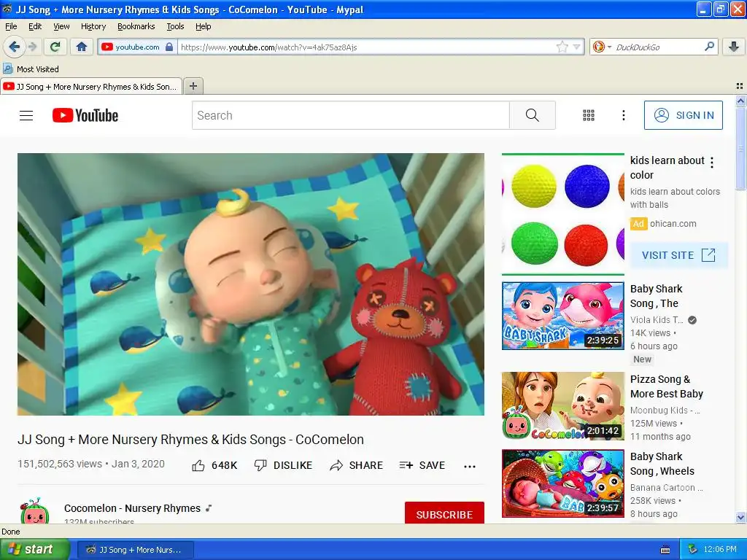Viewport: 747px width, 560px height.
Task: Open the browser home page icon
Action: [x=82, y=47]
